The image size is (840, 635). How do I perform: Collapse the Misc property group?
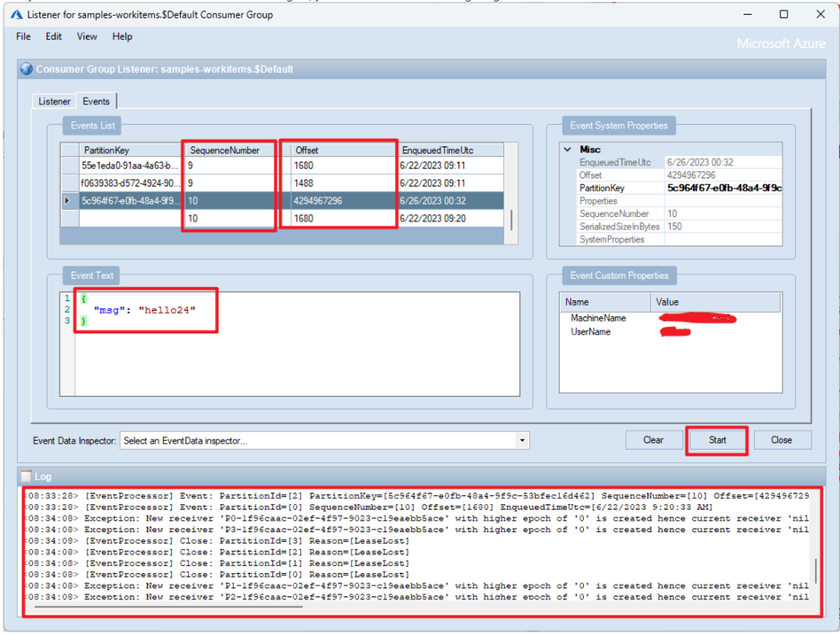tap(568, 150)
